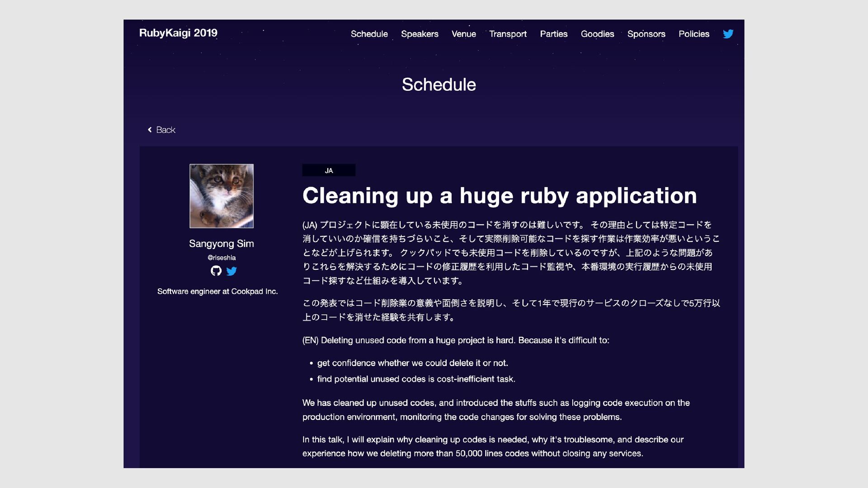Screen dimensions: 868x488
Task: Click the kitten speaker avatar photo
Action: (222, 196)
